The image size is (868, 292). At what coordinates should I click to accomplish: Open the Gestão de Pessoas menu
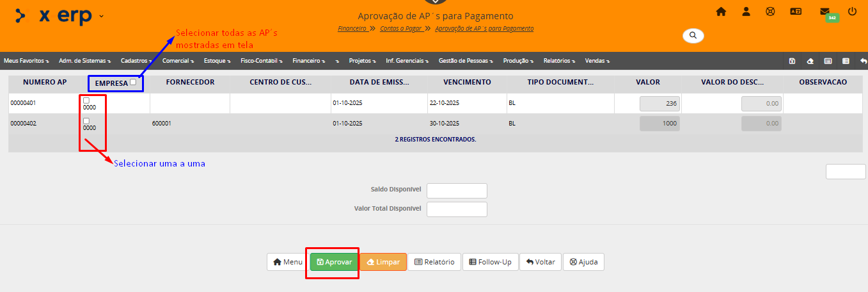tap(466, 61)
